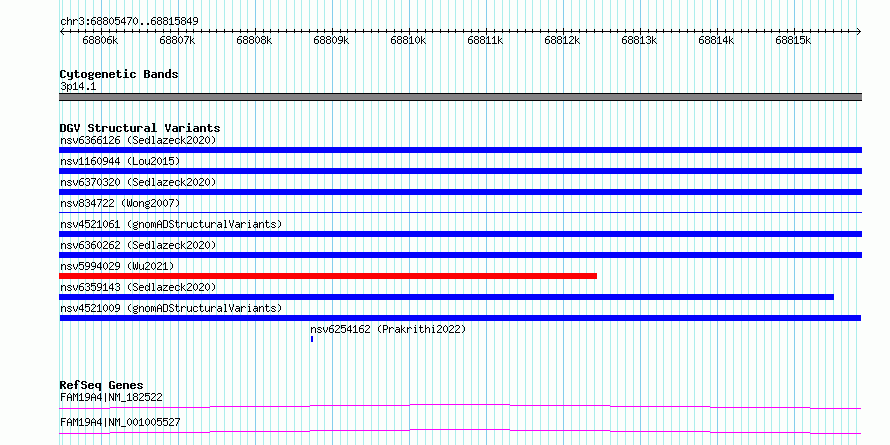The height and width of the screenshot is (445, 890).
Task: Click the gray 3p14.1 cytogenetic band bar
Action: pyautogui.click(x=460, y=97)
